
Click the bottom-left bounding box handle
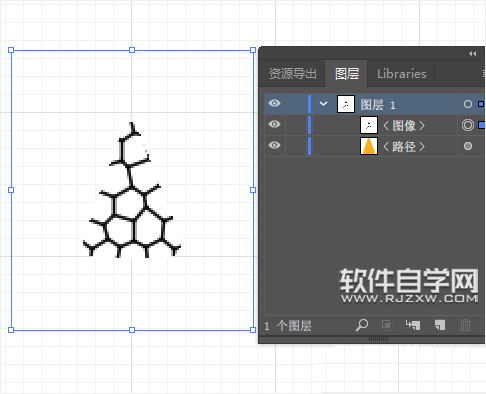click(11, 330)
